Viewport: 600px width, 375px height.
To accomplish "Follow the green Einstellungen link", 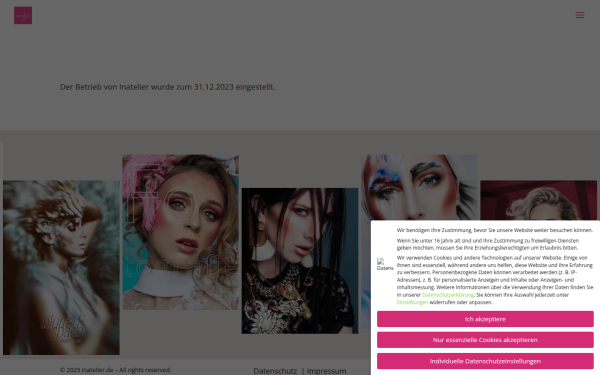I will coord(412,302).
